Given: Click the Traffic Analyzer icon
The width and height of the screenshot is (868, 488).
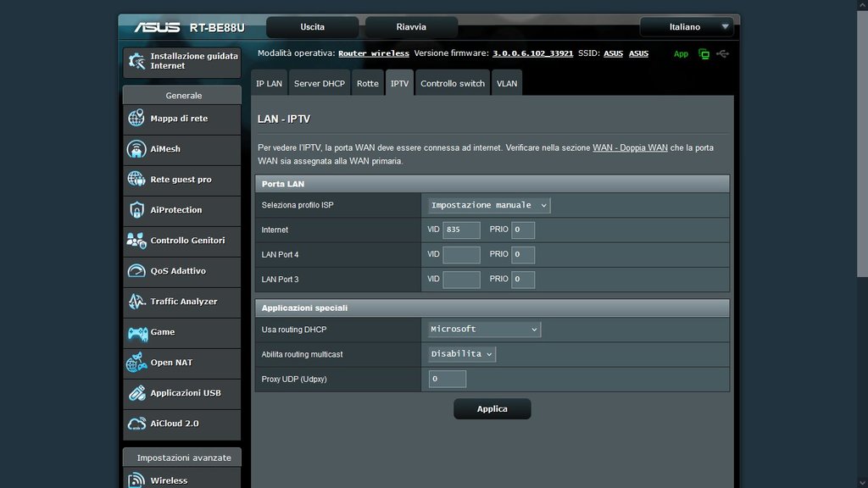Looking at the screenshot, I should coord(136,302).
